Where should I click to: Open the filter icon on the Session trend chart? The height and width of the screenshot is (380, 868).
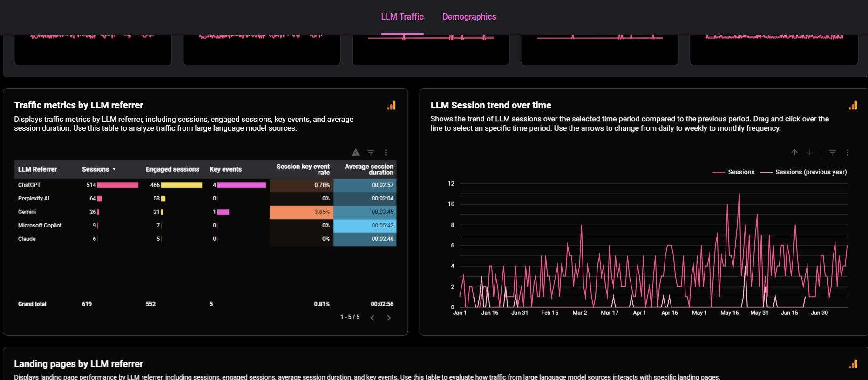tap(832, 153)
